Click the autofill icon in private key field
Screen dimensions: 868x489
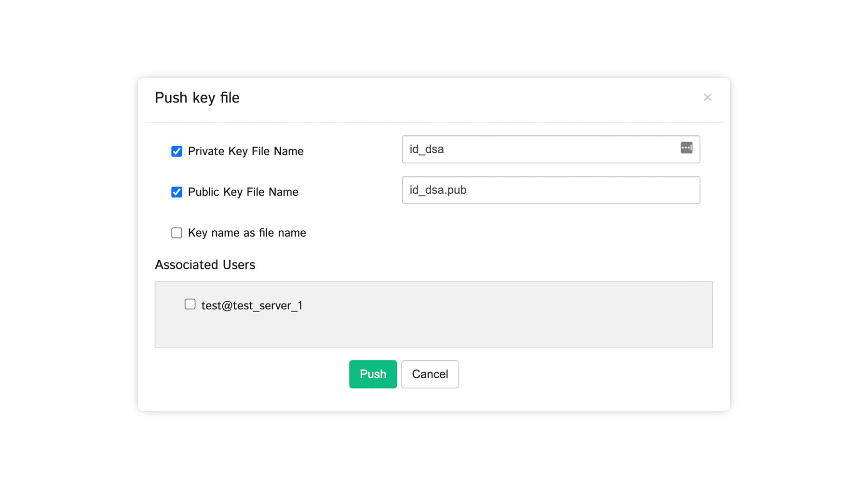[x=686, y=148]
